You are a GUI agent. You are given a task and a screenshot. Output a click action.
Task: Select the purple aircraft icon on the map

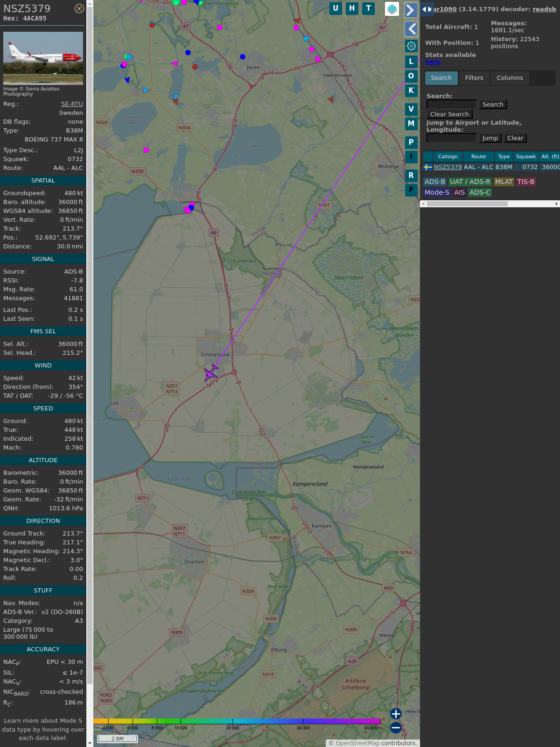[x=211, y=373]
